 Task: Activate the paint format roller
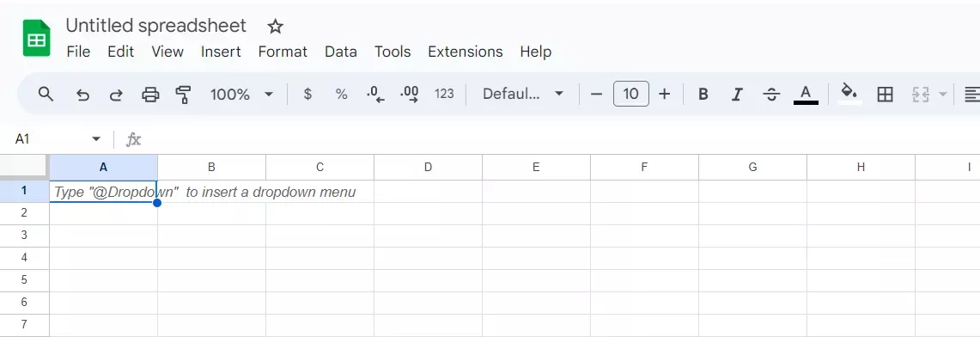pos(183,95)
